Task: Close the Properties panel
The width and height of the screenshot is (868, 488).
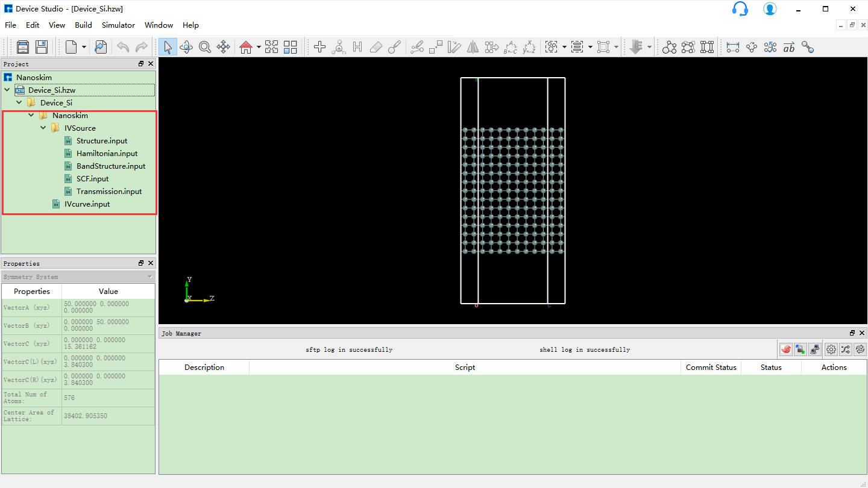Action: [151, 263]
